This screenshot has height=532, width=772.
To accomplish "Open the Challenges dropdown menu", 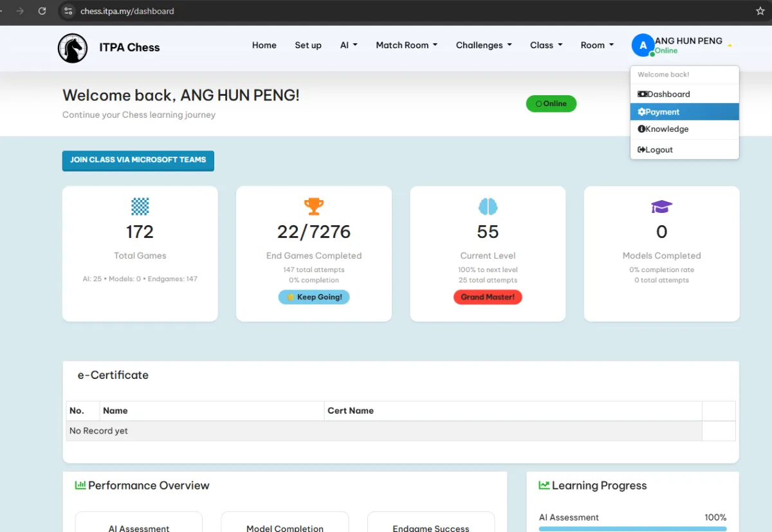I will 484,45.
